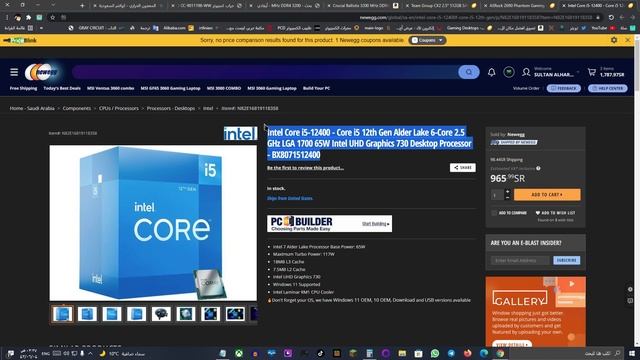The height and width of the screenshot is (360, 640).
Task: Click the PriceBlink logo
Action: (20, 40)
